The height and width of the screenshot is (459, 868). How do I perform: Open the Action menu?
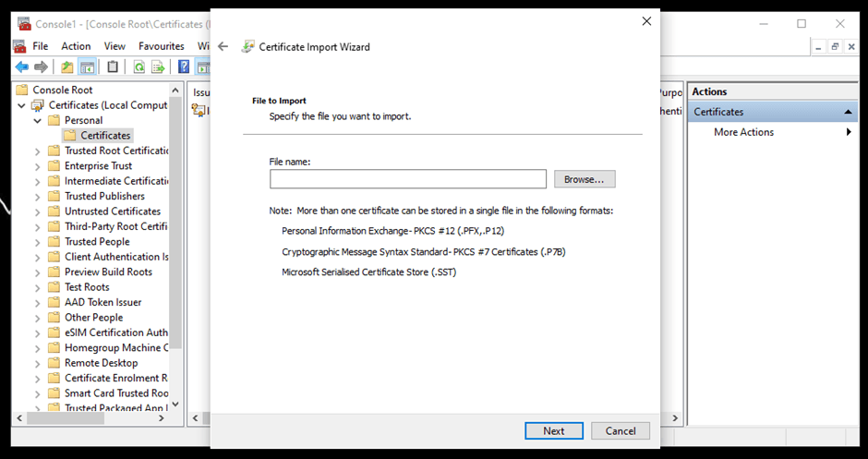76,46
